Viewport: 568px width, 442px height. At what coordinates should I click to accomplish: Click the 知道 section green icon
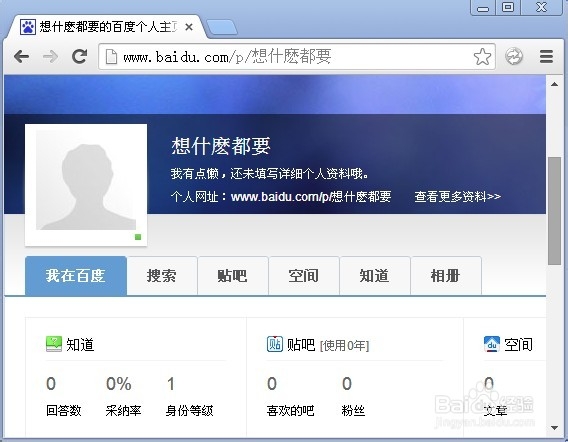tap(54, 344)
